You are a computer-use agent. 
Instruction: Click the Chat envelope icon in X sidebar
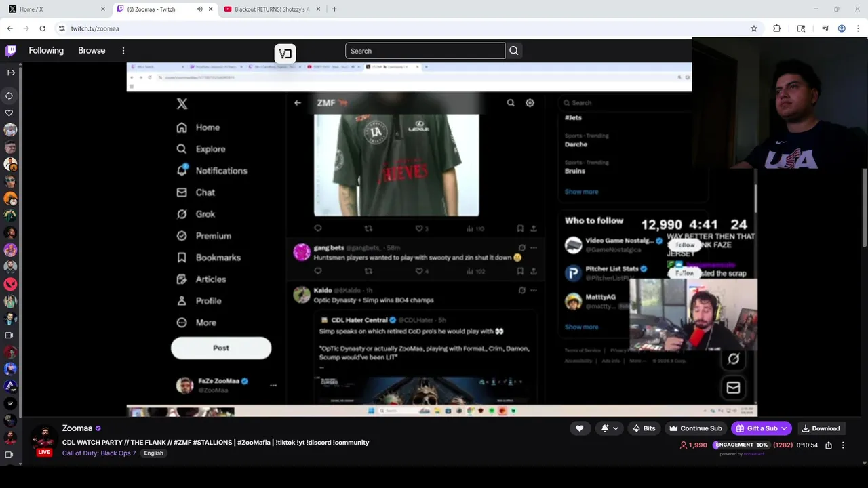coord(182,192)
